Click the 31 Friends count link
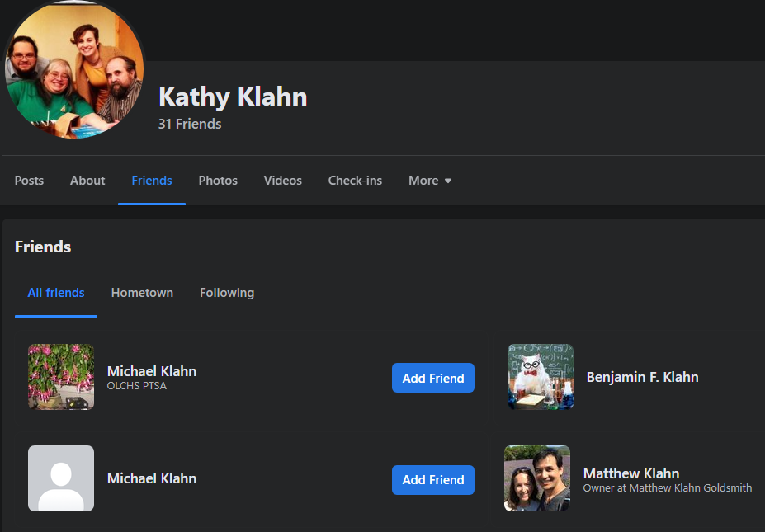 click(x=190, y=124)
